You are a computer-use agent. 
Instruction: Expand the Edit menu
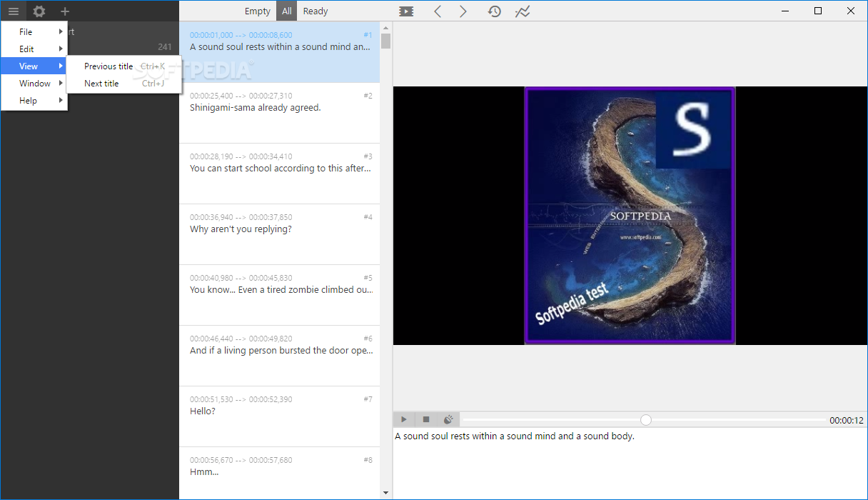34,49
